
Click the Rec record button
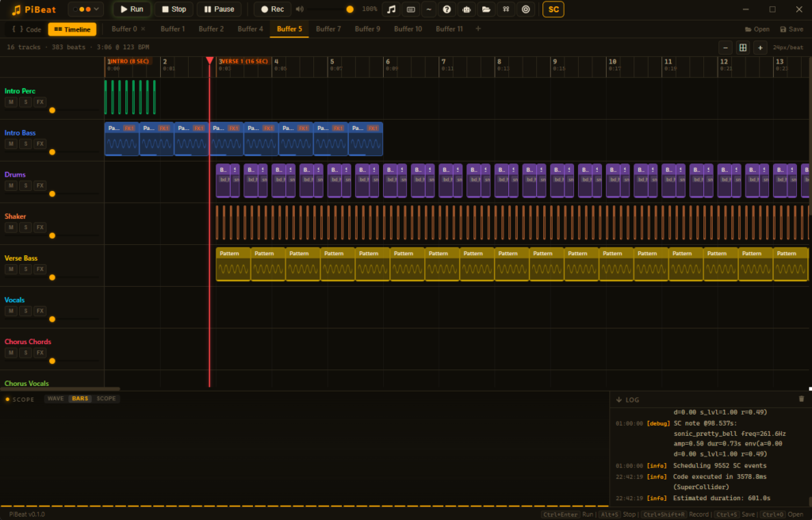click(x=272, y=10)
